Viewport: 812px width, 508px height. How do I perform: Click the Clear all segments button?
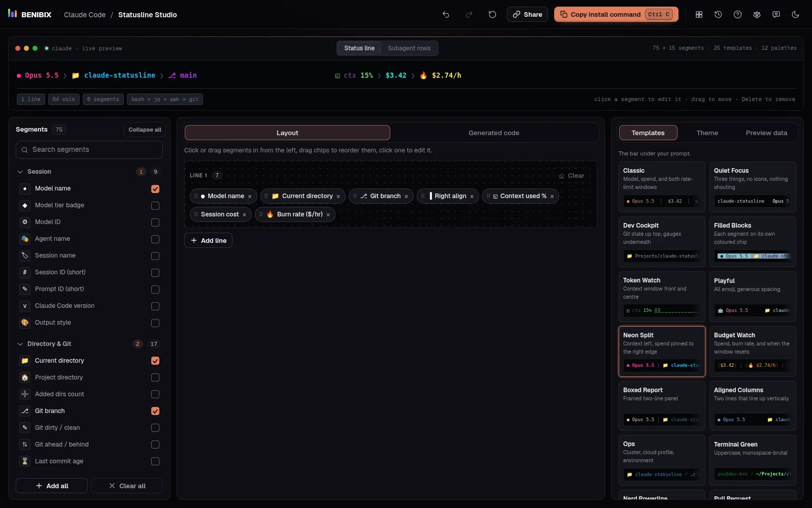127,486
